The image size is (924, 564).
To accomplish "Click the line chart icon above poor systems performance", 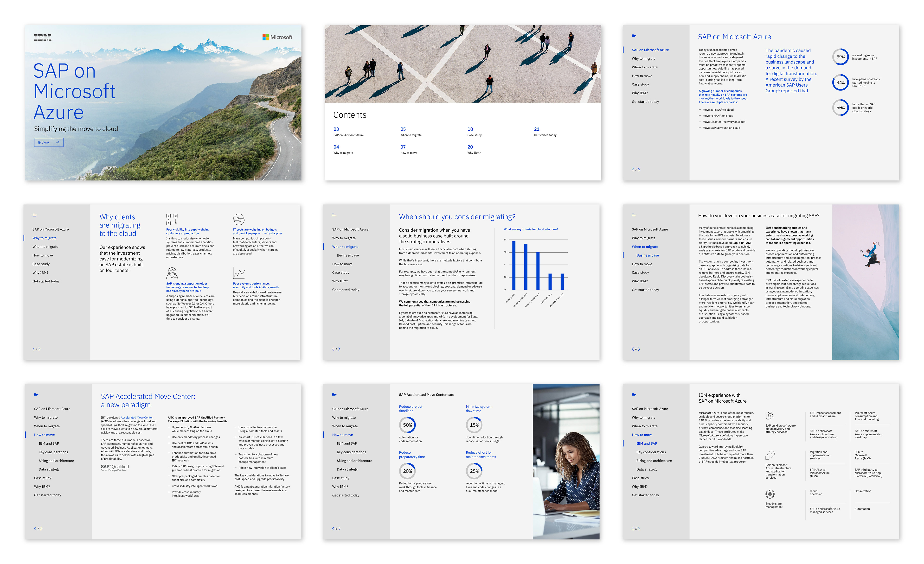I will [239, 273].
